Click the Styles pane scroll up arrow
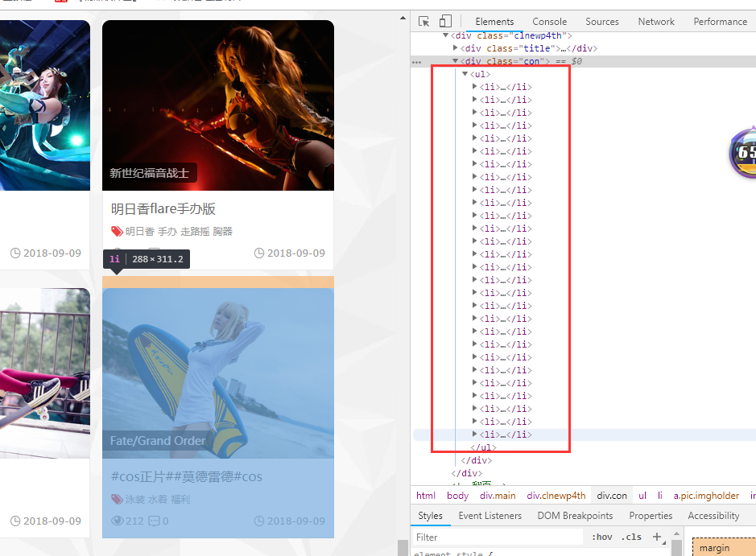Screen dimensions: 756x556 676,533
